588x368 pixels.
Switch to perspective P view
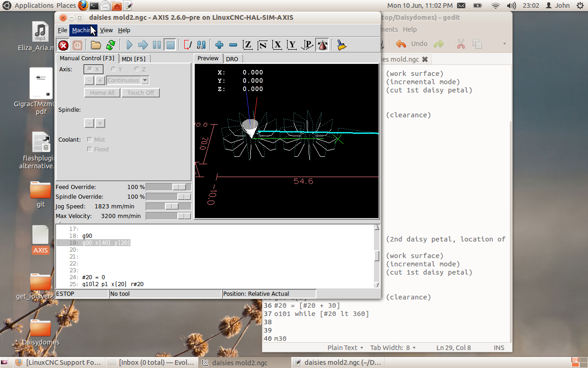307,45
